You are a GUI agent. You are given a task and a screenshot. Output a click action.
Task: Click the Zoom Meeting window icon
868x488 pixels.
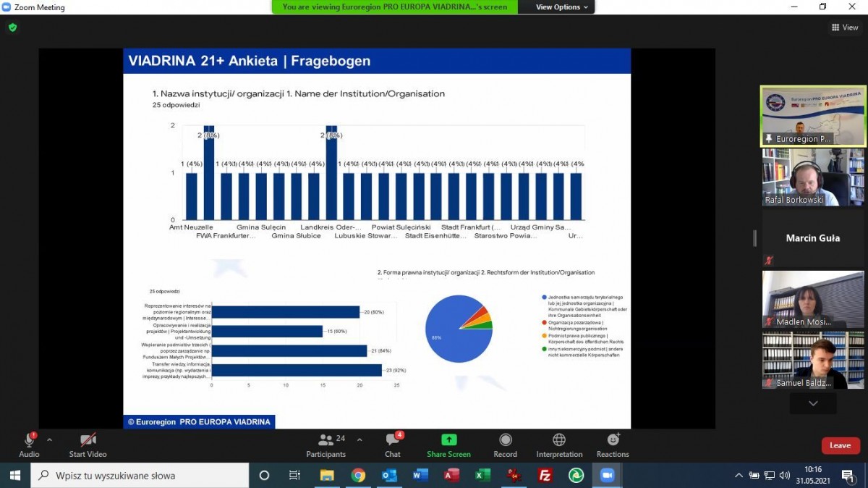[7, 7]
